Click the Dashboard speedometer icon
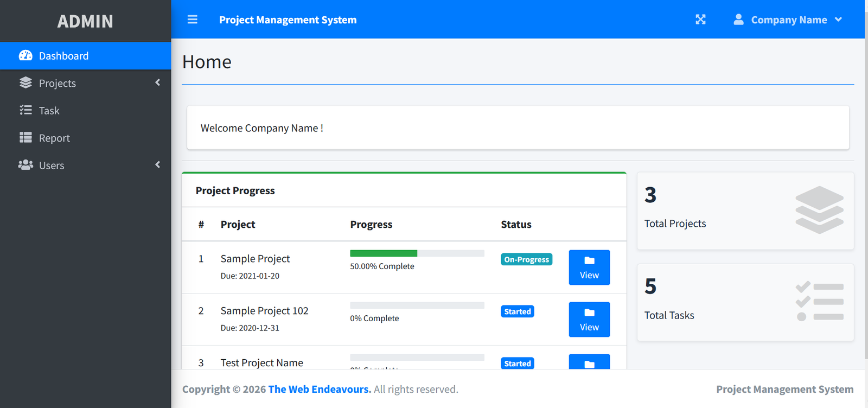The width and height of the screenshot is (868, 408). click(x=25, y=55)
